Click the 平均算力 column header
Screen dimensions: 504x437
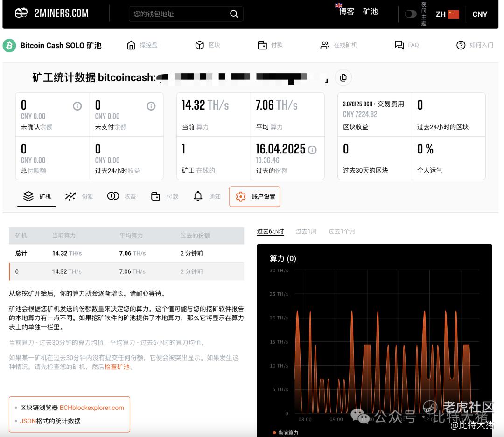pyautogui.click(x=131, y=236)
